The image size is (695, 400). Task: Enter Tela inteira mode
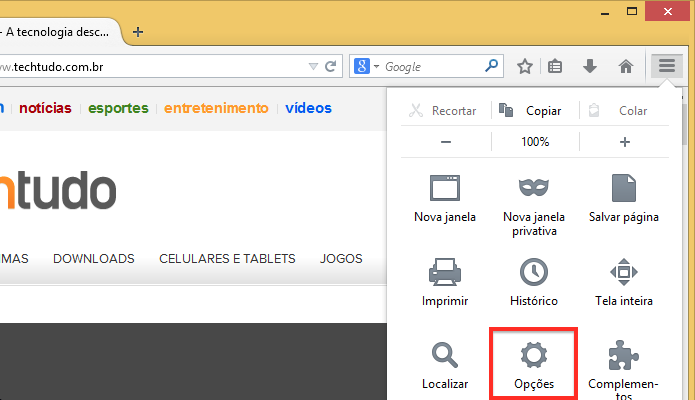pos(624,282)
